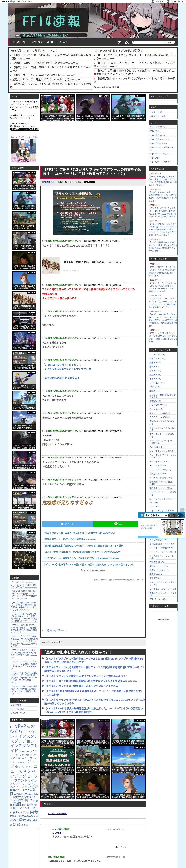Open the About navigation tab
186x868 pixels.
[x=63, y=42]
